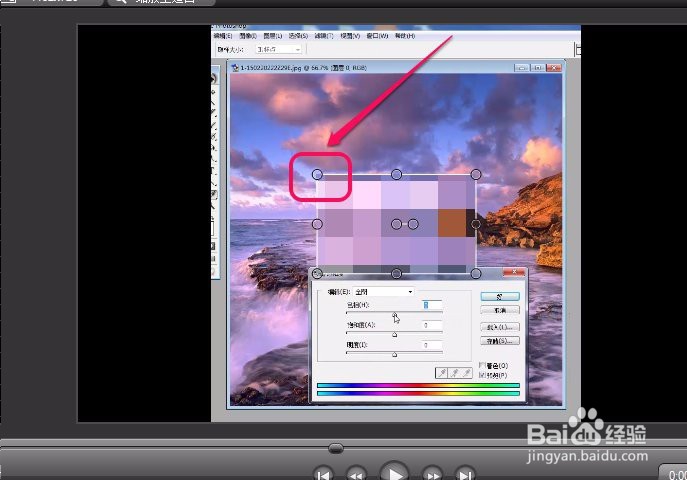Click the Cancel button in Hue/Saturation dialog
The width and height of the screenshot is (687, 480).
coord(500,310)
